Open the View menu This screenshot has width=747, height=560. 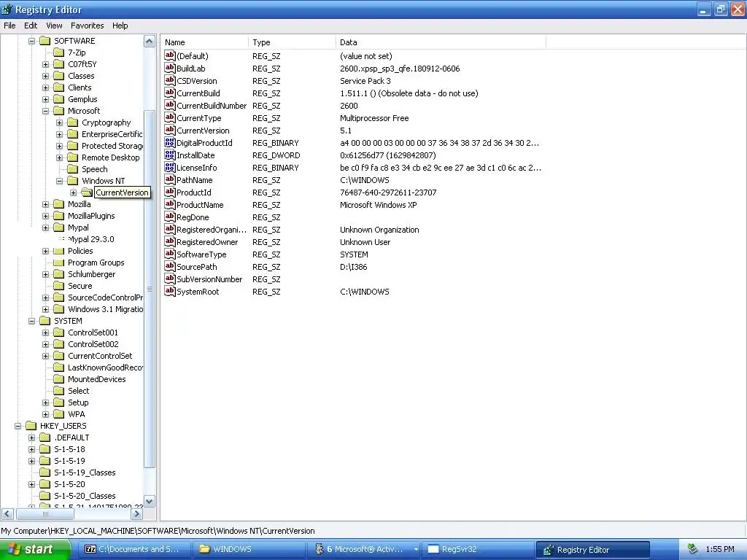(54, 26)
